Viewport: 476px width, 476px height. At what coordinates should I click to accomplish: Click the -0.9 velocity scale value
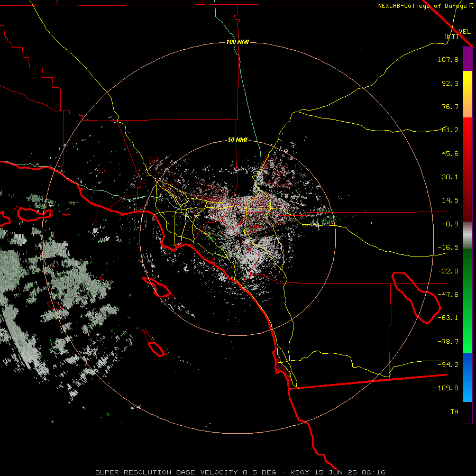pyautogui.click(x=450, y=224)
